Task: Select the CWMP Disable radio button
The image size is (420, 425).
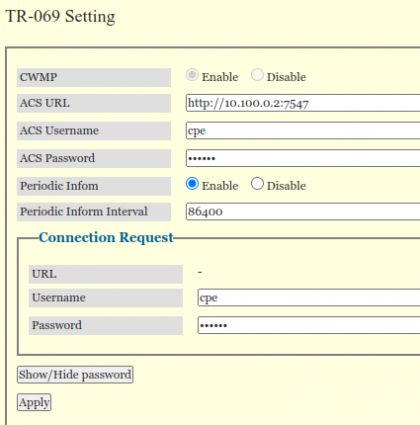Action: pyautogui.click(x=257, y=75)
